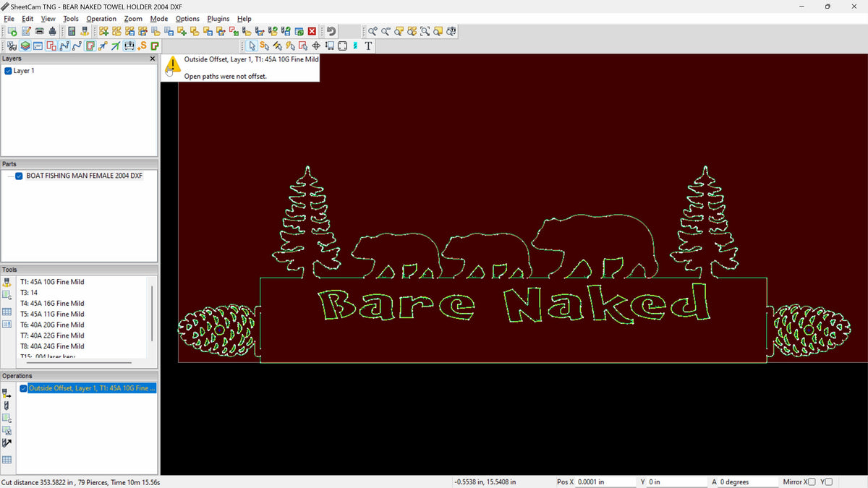Open the Options menu

(x=187, y=19)
